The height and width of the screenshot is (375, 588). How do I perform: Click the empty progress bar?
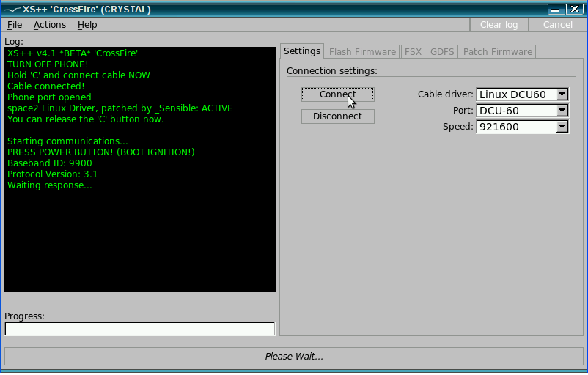pos(140,329)
